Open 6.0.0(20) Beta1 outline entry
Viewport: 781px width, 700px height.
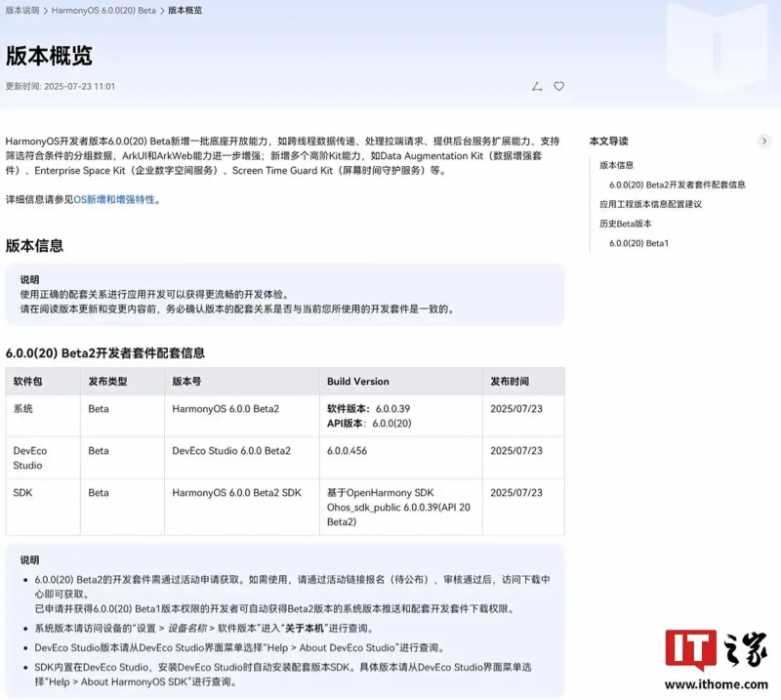coord(638,243)
